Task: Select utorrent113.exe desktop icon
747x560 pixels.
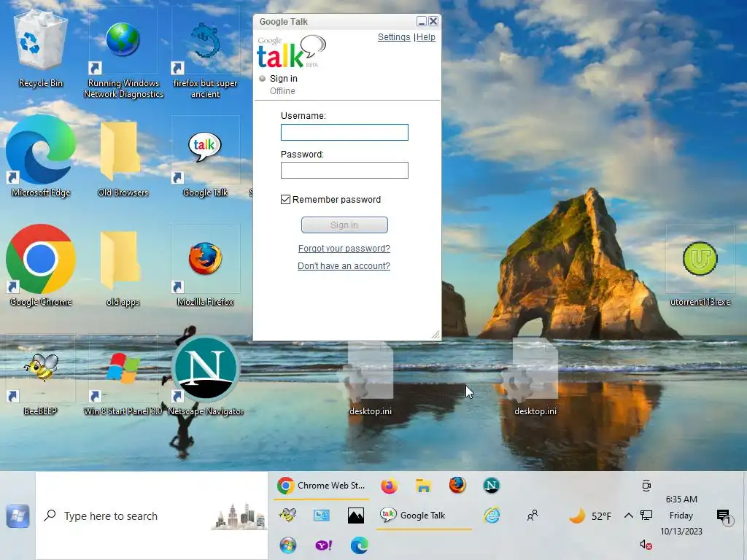Action: [700, 267]
